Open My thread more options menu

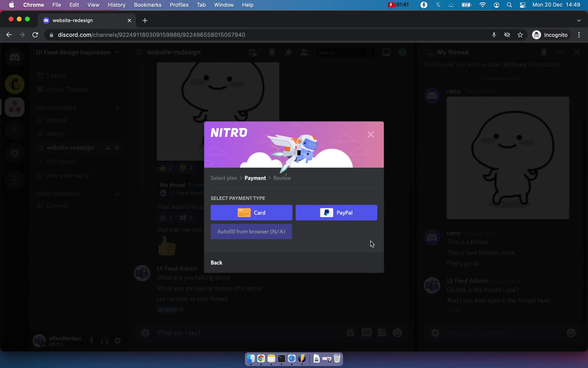(x=560, y=52)
